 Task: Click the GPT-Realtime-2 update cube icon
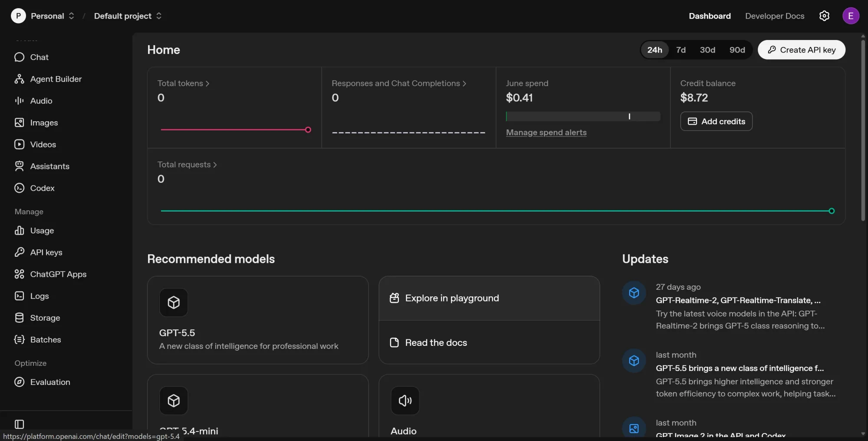634,293
